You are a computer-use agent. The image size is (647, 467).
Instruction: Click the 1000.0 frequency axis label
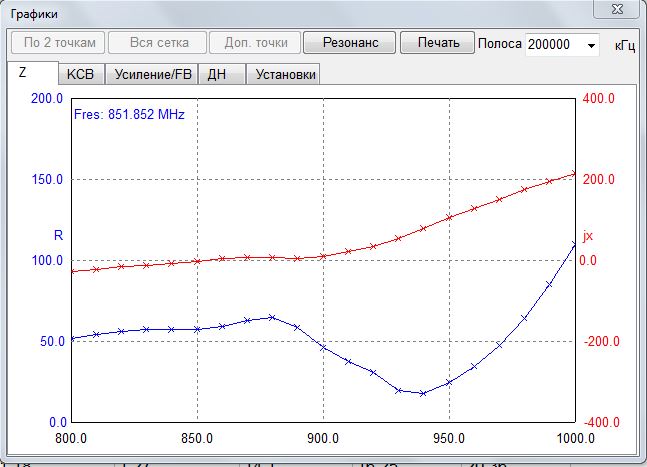576,438
